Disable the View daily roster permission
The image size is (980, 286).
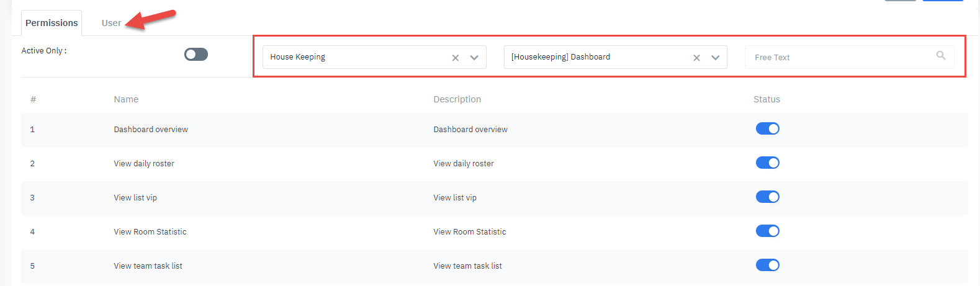[767, 163]
